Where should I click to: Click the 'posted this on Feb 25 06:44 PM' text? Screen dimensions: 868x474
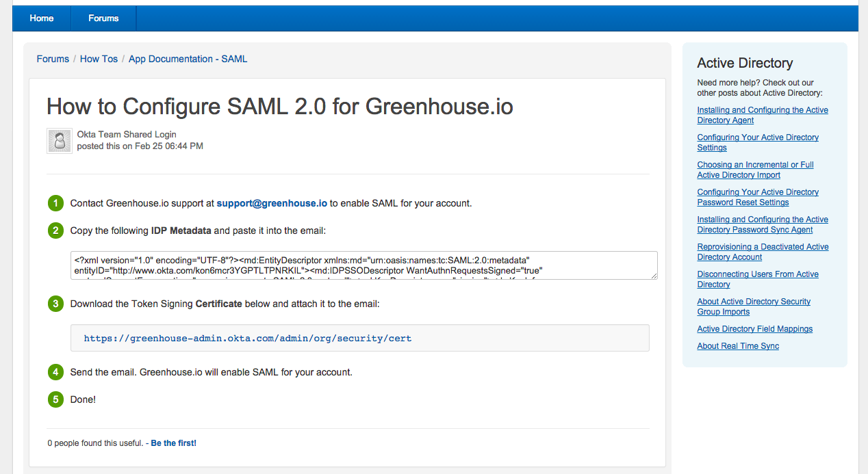coord(140,146)
